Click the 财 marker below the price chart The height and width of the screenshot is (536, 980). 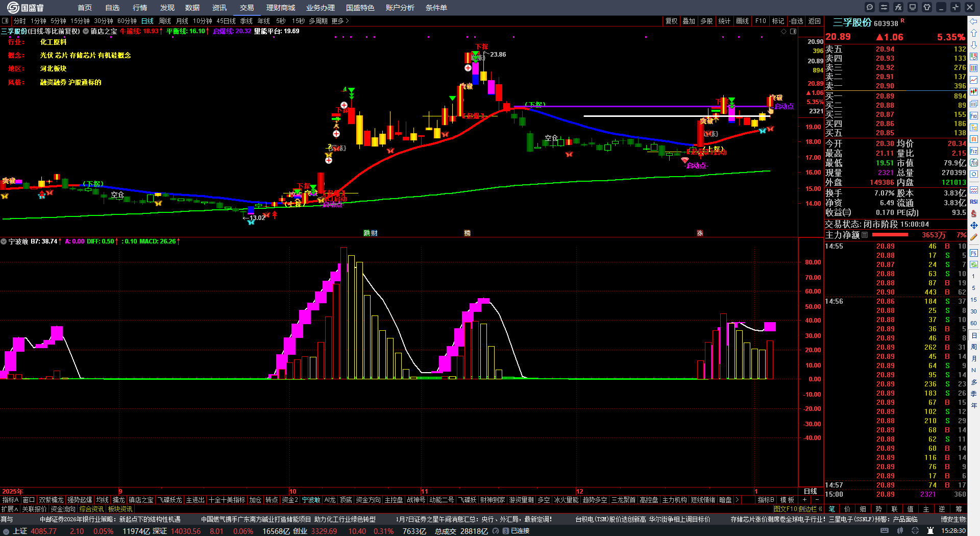(x=374, y=233)
